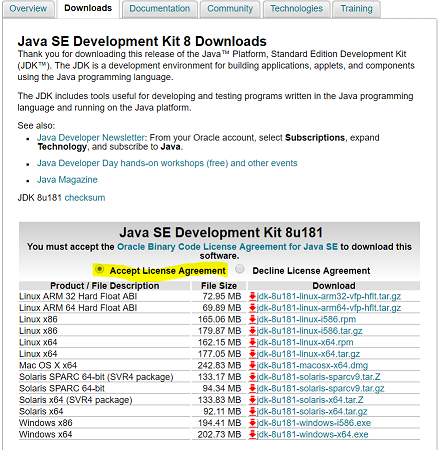Download jdk-8u181-solaris-sparcv9.tar.gz file link

[x=320, y=388]
